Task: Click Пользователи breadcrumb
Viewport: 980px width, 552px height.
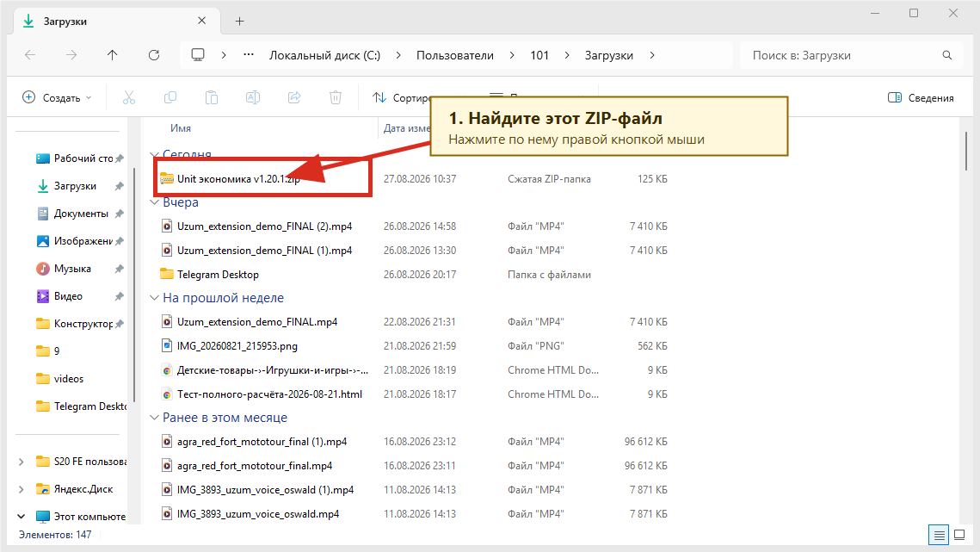Action: (455, 55)
